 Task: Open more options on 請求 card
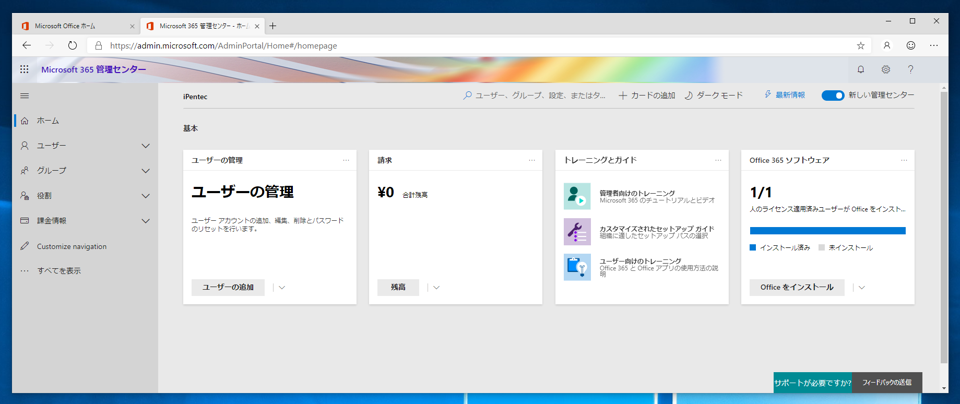(531, 160)
